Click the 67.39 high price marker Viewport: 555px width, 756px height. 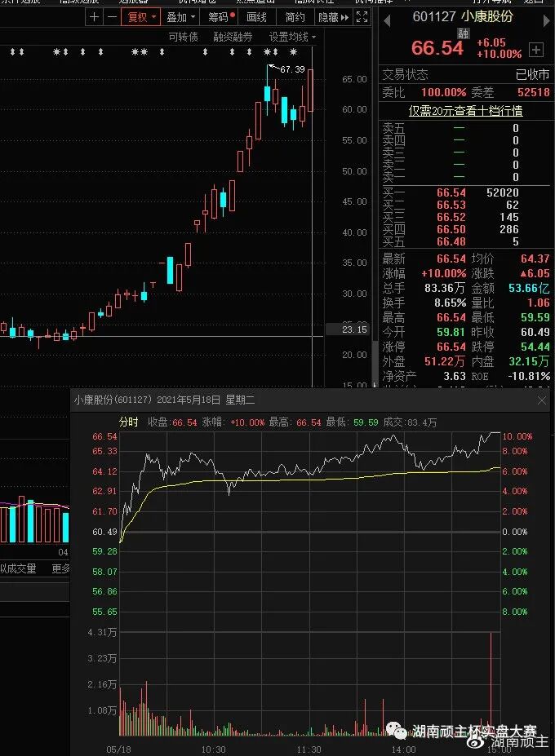[292, 69]
